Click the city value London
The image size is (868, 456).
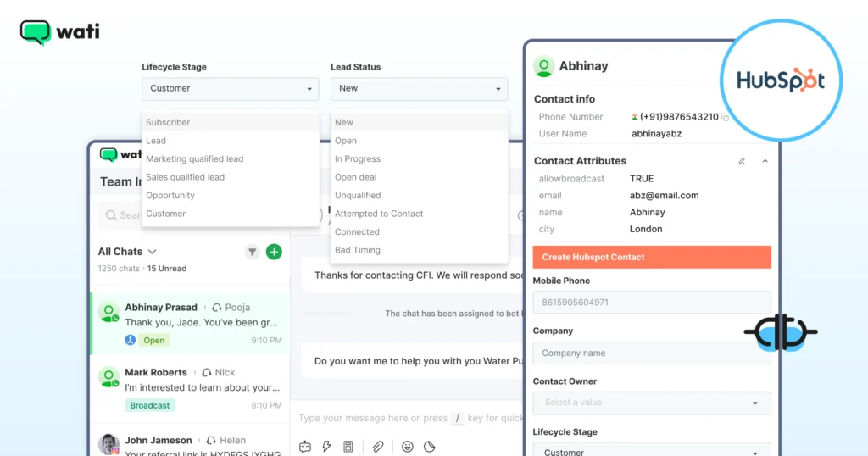[646, 229]
